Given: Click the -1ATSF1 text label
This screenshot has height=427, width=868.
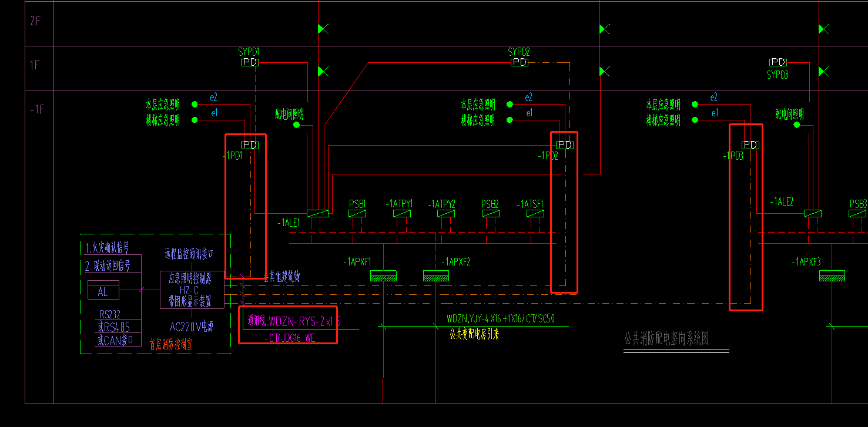Looking at the screenshot, I should [531, 204].
